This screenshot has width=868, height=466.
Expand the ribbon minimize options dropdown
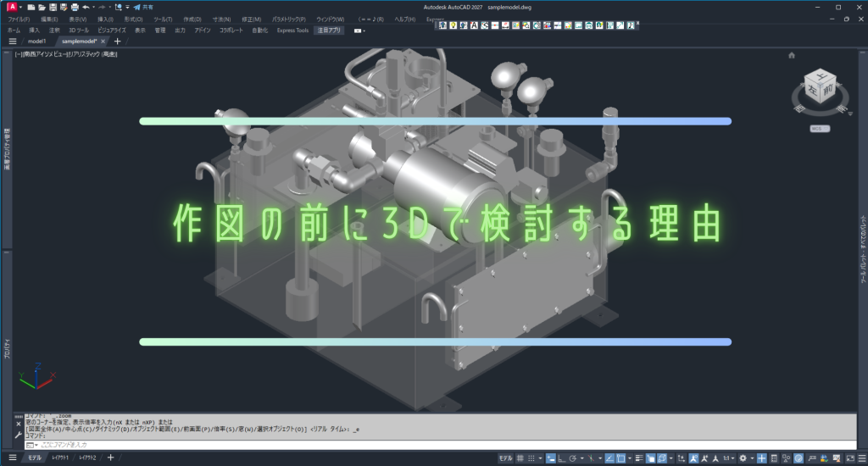(359, 30)
